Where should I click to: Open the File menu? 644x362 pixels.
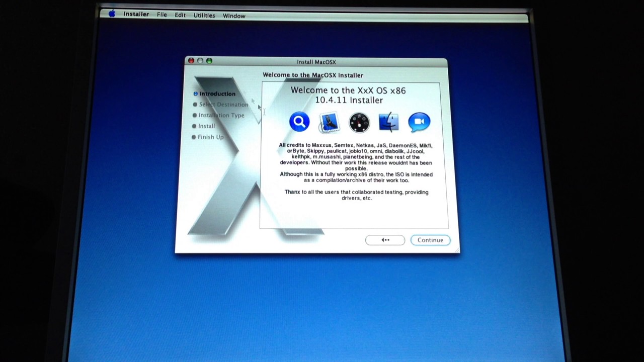pos(162,15)
